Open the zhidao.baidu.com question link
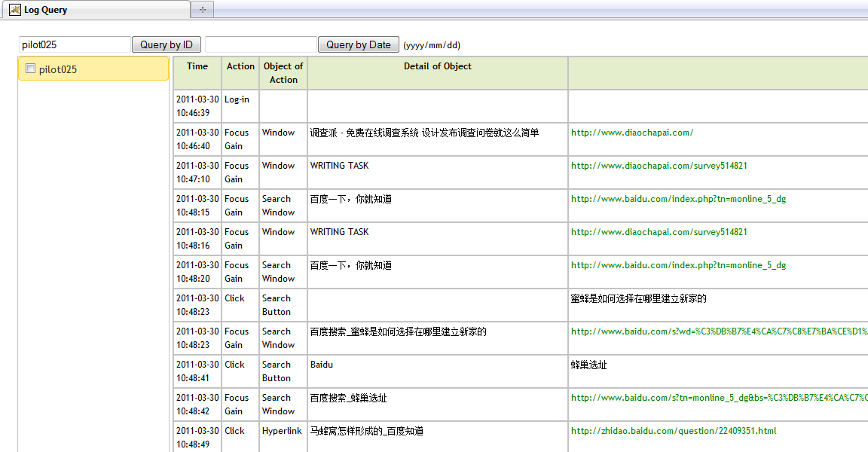 [x=673, y=431]
